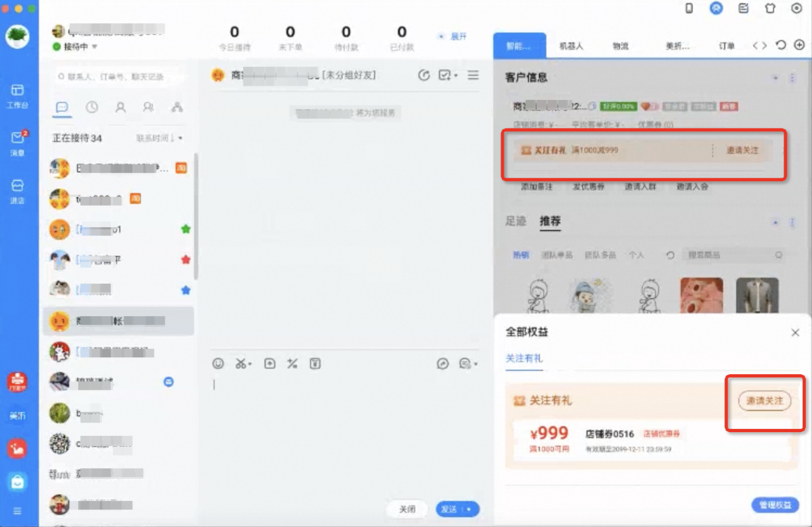Switch to the 订单 tab
This screenshot has width=812, height=527.
(x=726, y=46)
